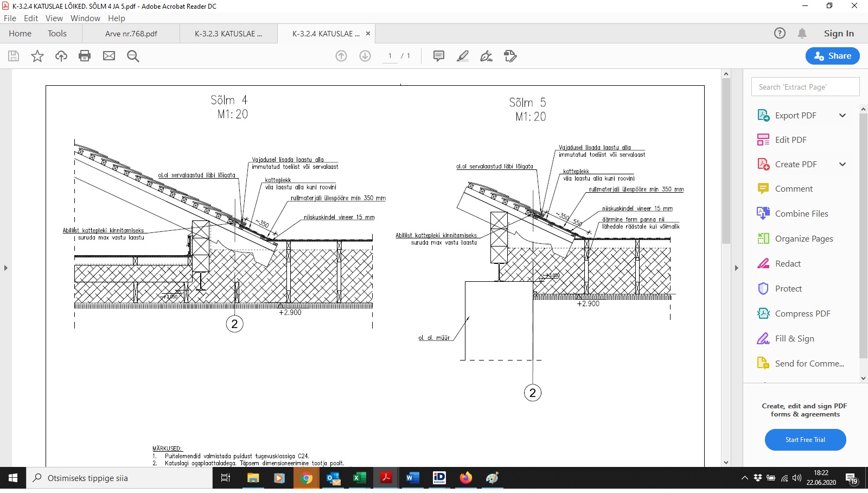Expand Export PDF options chevron
The width and height of the screenshot is (868, 493).
click(843, 115)
